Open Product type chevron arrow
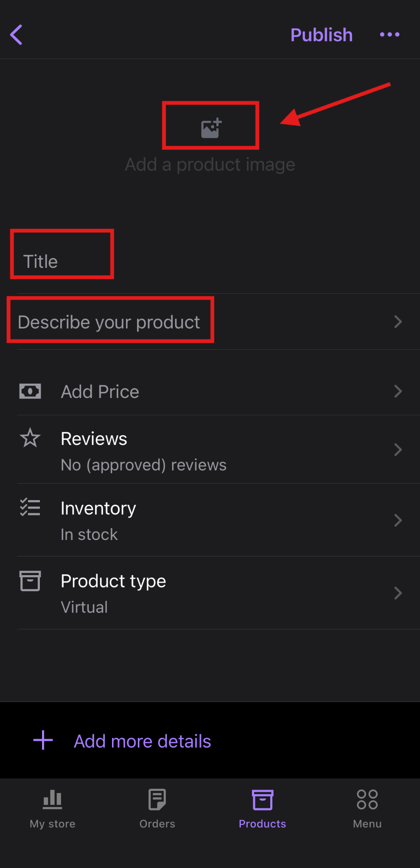The image size is (420, 868). pyautogui.click(x=398, y=593)
